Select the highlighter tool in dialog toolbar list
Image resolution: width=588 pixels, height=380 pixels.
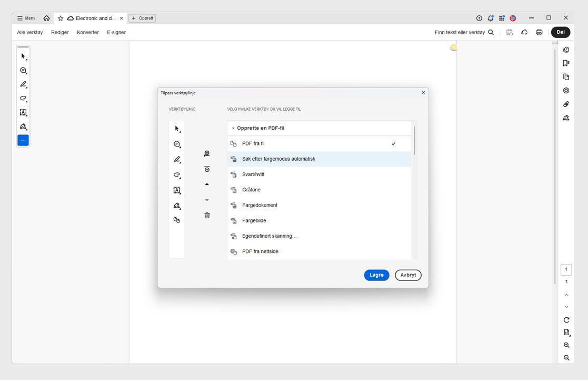[177, 160]
